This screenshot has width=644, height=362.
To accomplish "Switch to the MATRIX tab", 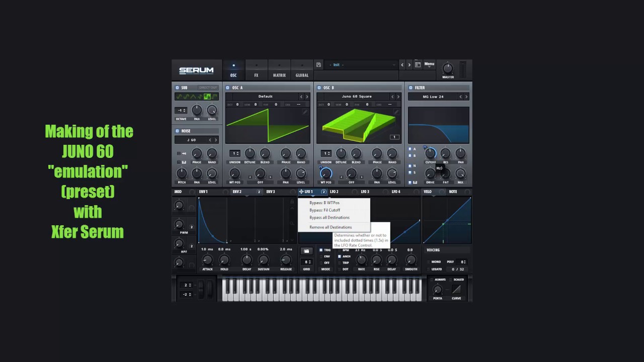I will 279,70.
